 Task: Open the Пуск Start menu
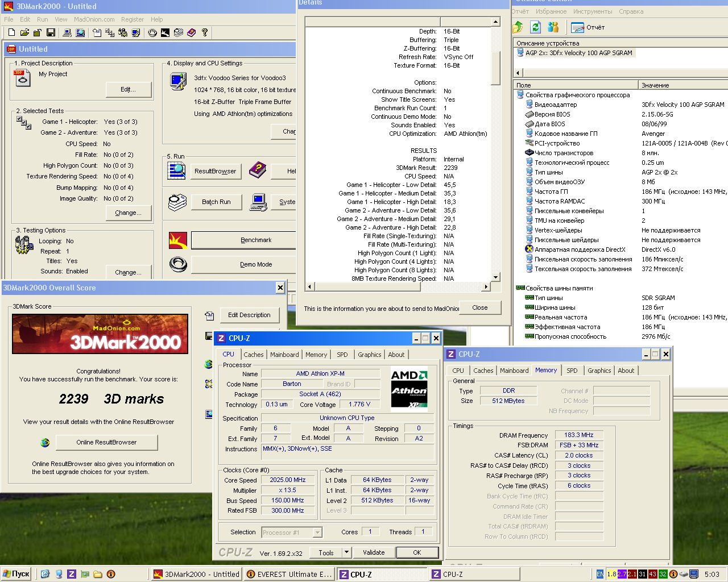(16, 574)
